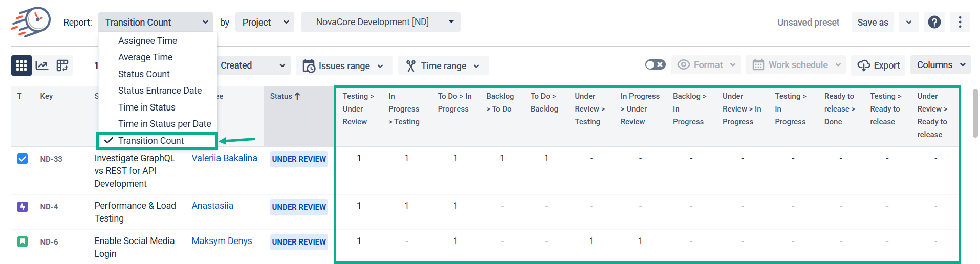Open the three-dots more options menu
The image size is (980, 264).
tap(960, 22)
